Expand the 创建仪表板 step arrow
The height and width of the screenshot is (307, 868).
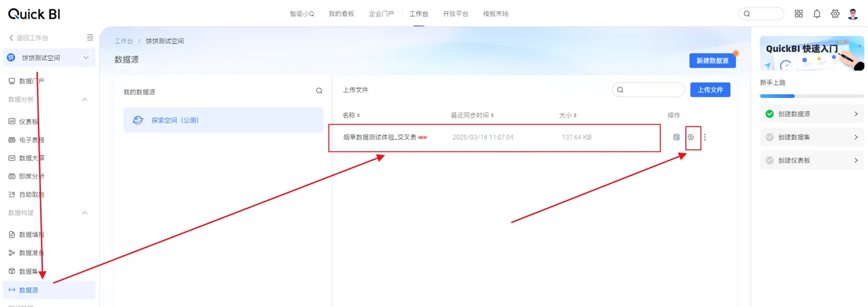tap(856, 160)
